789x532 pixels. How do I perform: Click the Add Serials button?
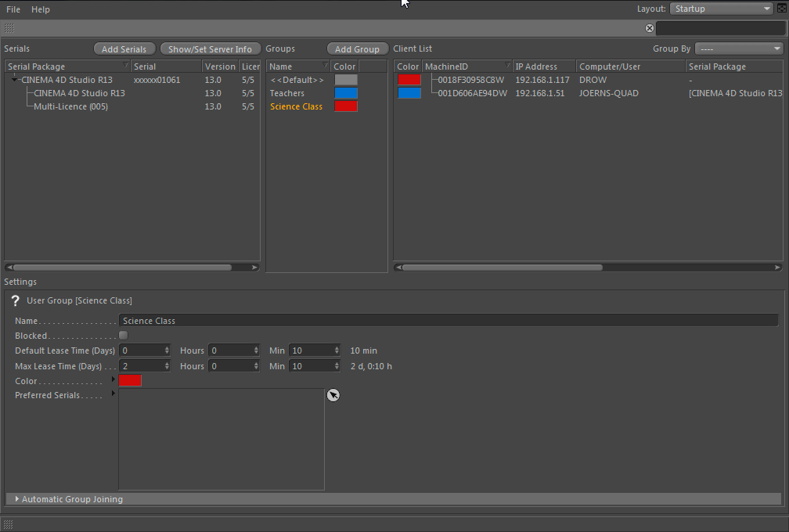(124, 49)
